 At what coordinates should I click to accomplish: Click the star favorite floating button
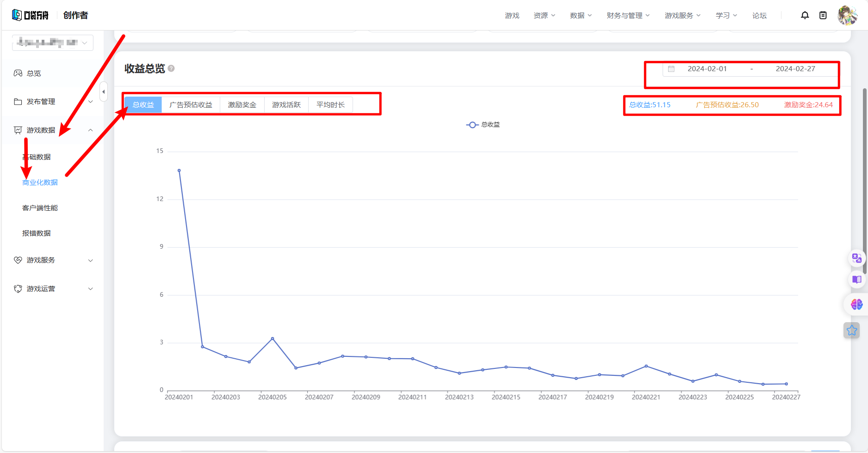click(x=852, y=331)
